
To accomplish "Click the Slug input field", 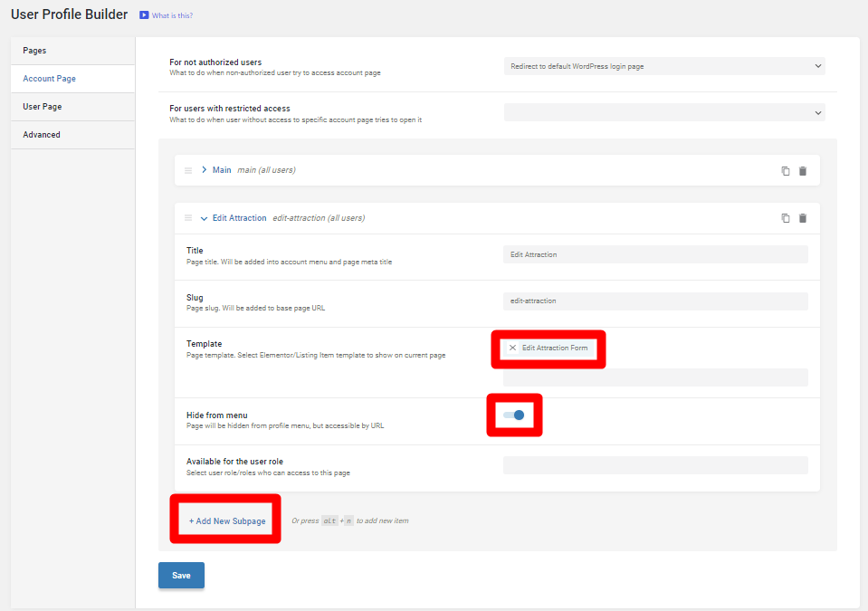I will (x=655, y=301).
